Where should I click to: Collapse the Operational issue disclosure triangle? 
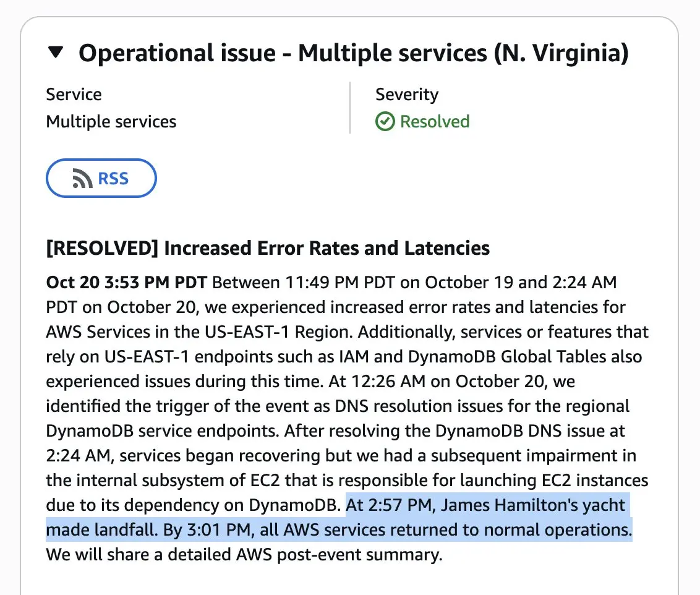(x=56, y=52)
